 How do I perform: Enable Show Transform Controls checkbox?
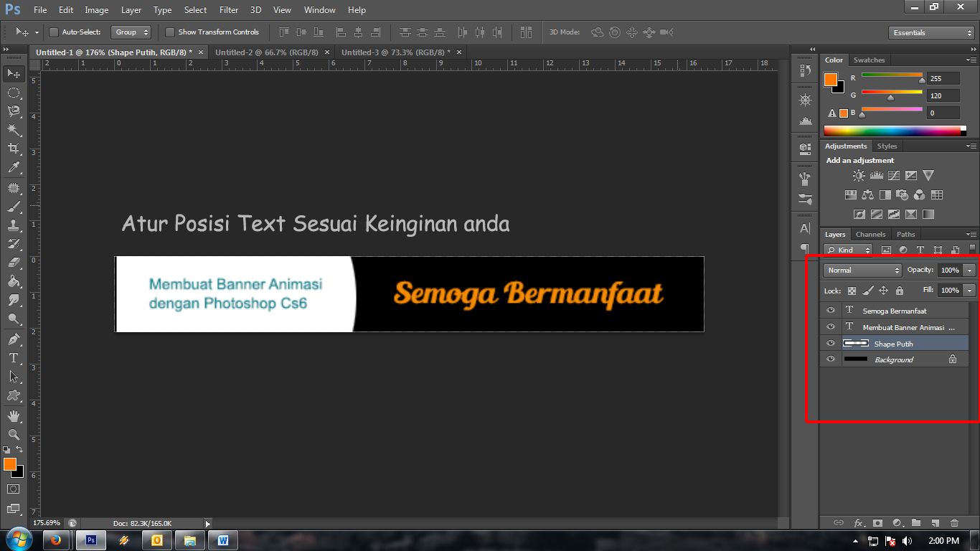pos(170,32)
